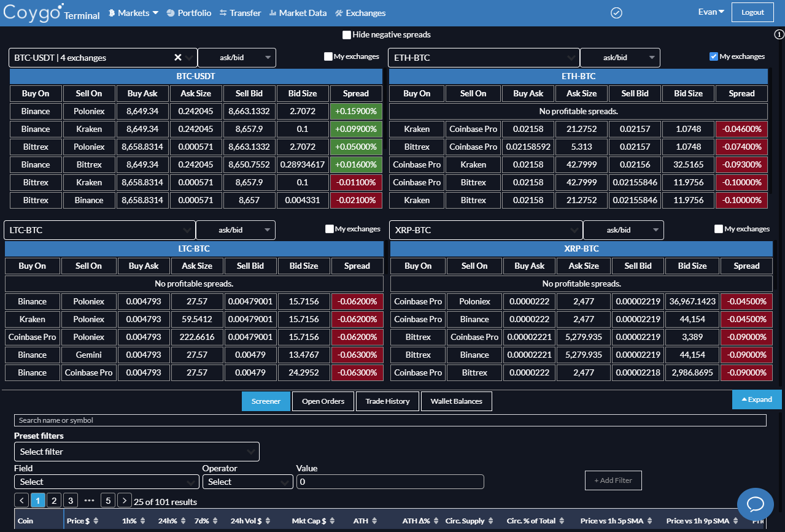The height and width of the screenshot is (532, 785).
Task: Click the + Add Filter button
Action: pyautogui.click(x=613, y=480)
